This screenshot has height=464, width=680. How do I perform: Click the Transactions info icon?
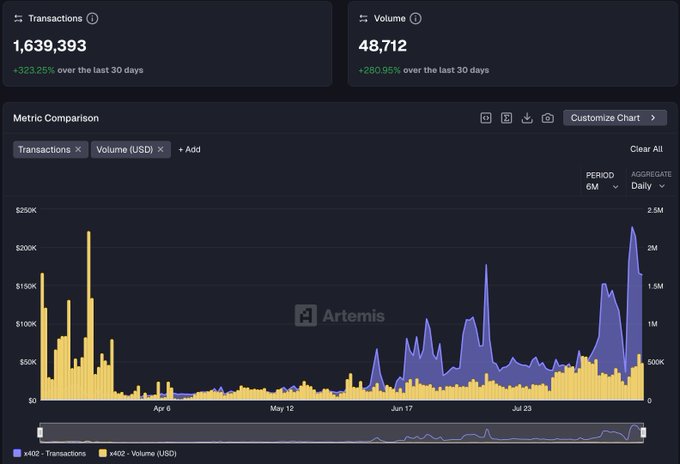pyautogui.click(x=92, y=18)
